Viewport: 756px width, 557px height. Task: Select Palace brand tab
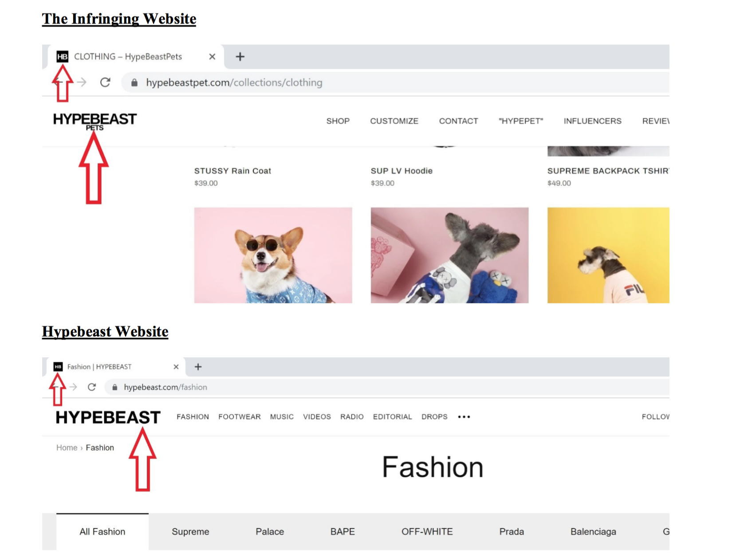(270, 532)
